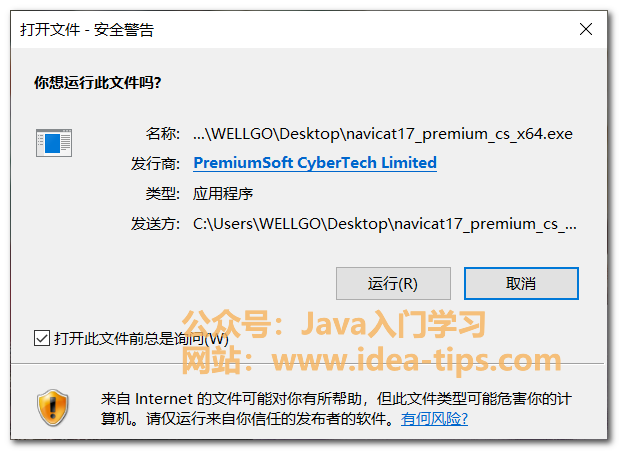This screenshot has width=619, height=451.
Task: Click the 名称 label
Action: (x=163, y=133)
